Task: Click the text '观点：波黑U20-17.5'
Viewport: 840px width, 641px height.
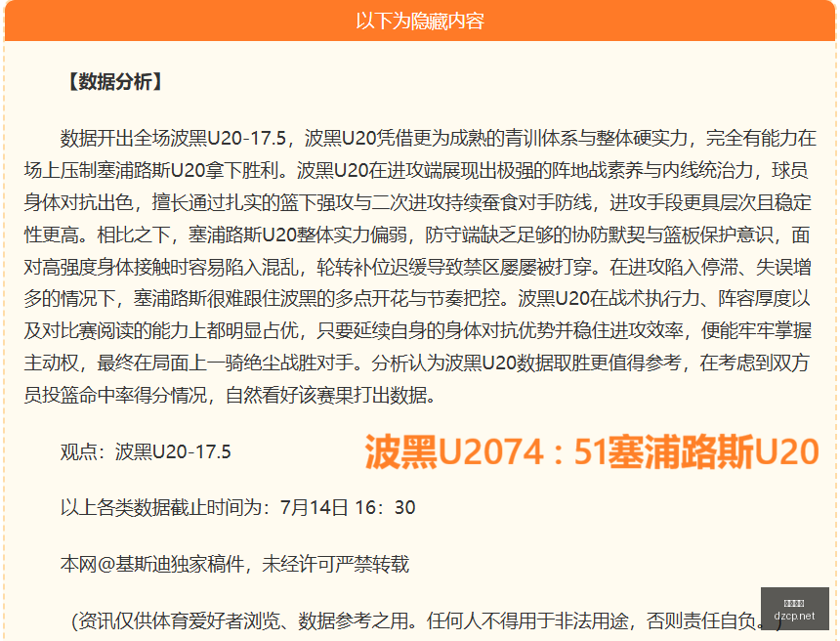Action: [x=146, y=451]
